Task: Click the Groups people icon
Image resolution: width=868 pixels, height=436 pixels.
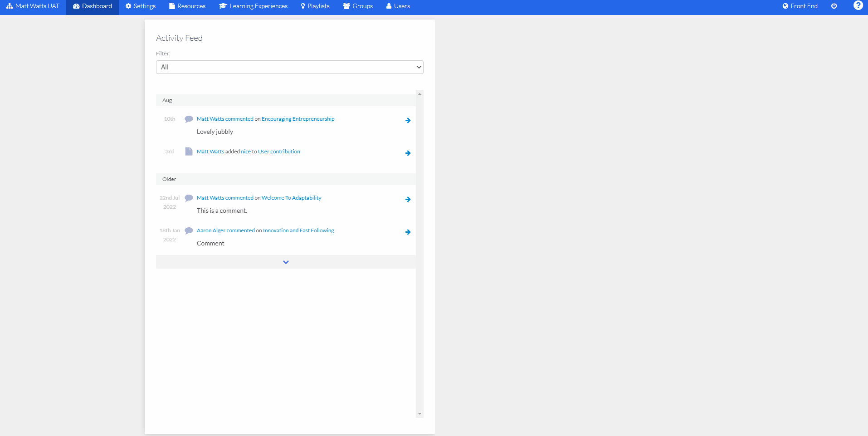Action: coord(346,6)
